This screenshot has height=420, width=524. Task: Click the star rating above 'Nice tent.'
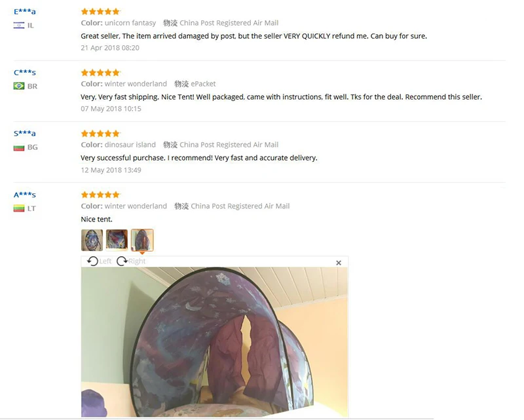click(x=100, y=195)
